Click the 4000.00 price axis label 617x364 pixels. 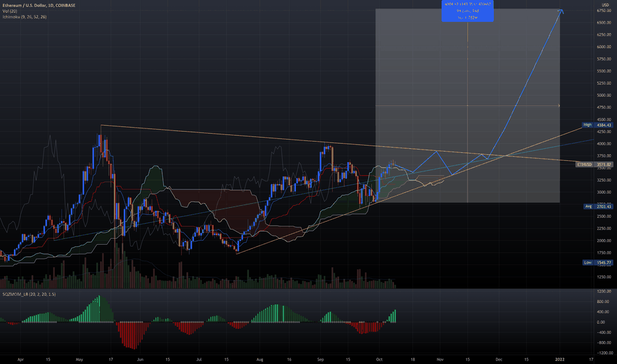click(604, 144)
